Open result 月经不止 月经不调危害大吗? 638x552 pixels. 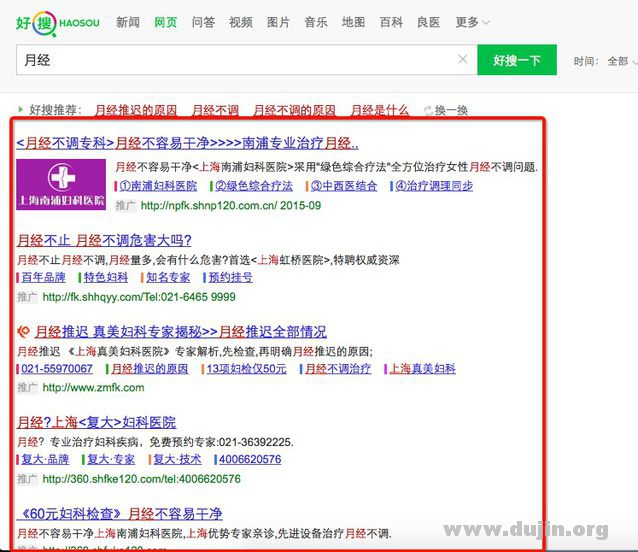pyautogui.click(x=104, y=240)
